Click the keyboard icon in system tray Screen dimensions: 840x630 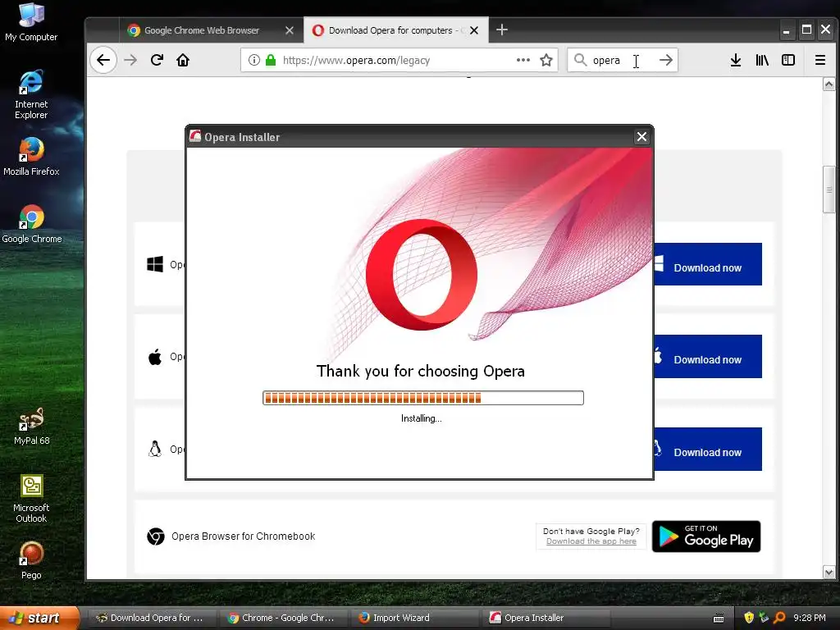[719, 619]
